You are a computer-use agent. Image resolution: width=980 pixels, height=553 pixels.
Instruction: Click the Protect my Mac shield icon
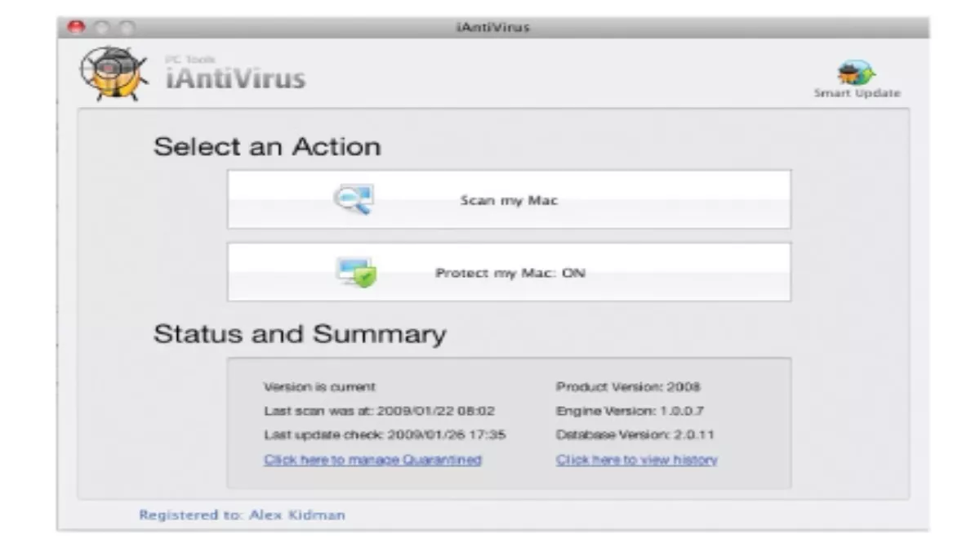[357, 272]
